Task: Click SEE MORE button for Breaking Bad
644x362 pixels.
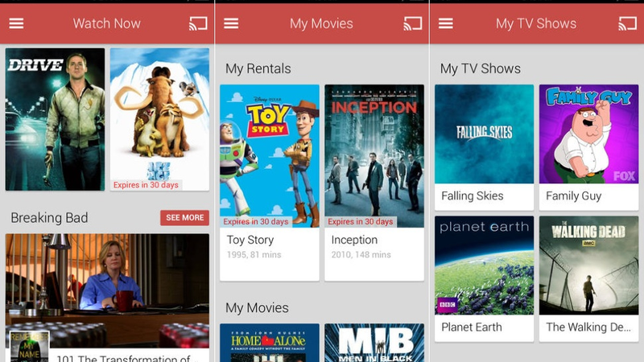Action: (184, 217)
